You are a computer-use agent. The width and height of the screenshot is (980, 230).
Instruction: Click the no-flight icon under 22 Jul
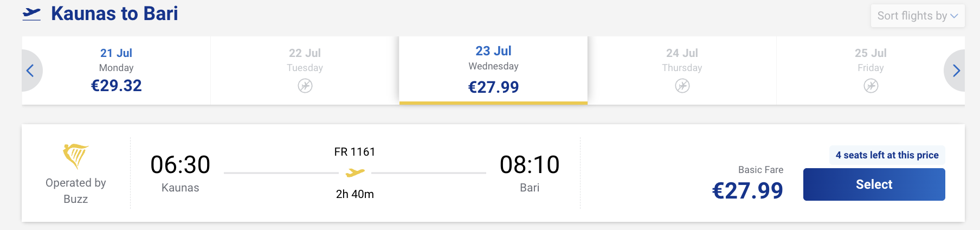[305, 86]
